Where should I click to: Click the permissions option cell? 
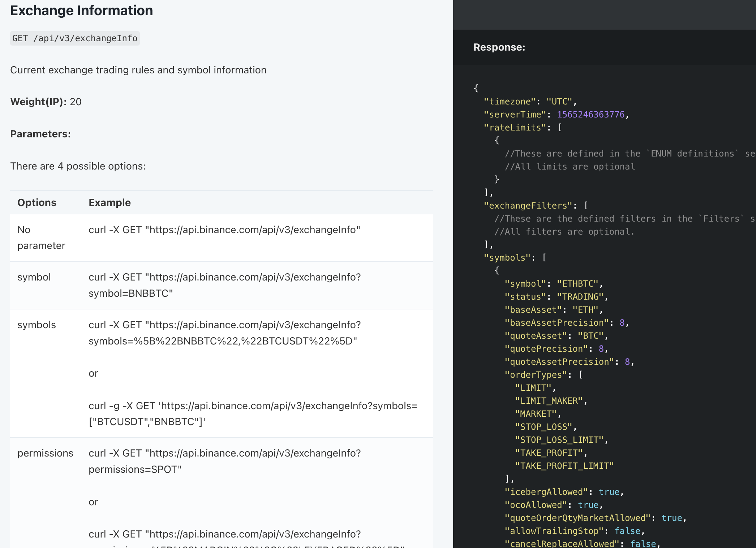tap(45, 453)
